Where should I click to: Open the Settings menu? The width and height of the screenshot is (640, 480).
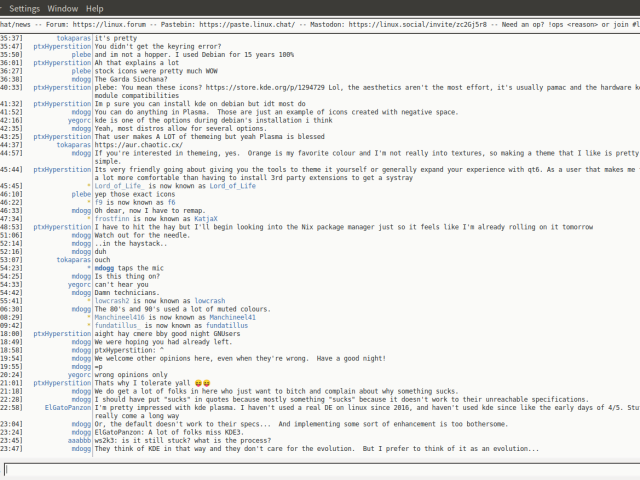tap(24, 9)
